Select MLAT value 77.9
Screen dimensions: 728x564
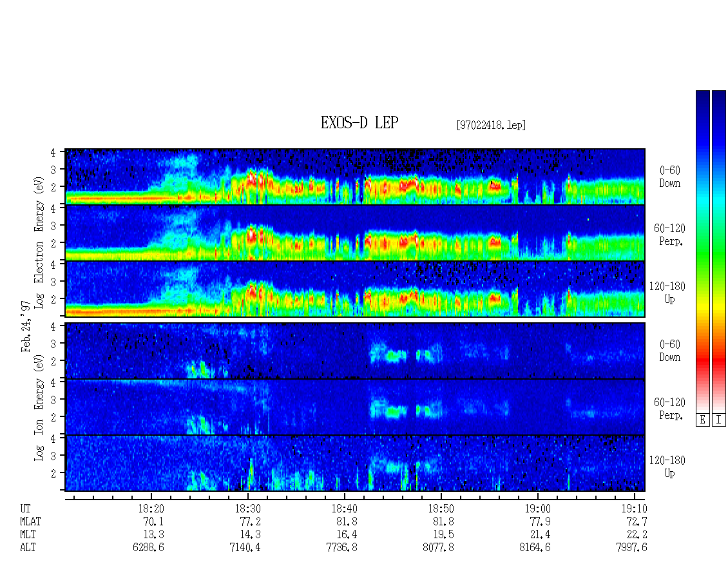(539, 521)
